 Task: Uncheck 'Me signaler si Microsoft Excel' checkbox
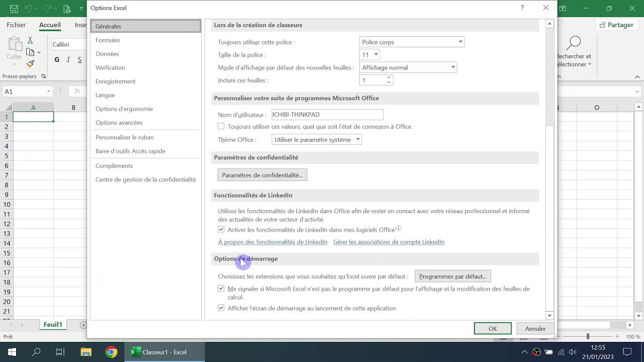(x=221, y=289)
